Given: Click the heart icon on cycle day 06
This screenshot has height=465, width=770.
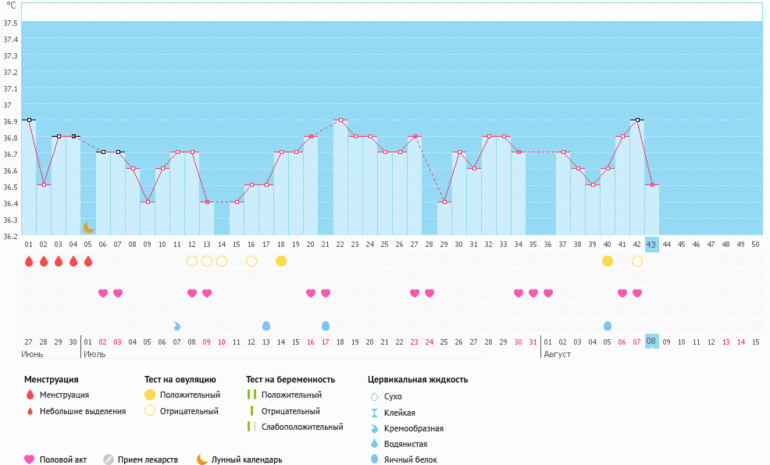Looking at the screenshot, I should [x=103, y=293].
